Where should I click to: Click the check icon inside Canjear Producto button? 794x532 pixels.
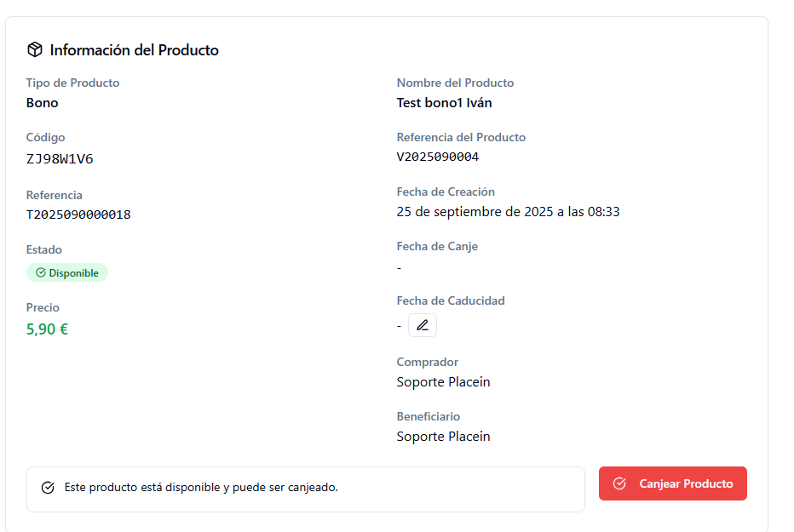pos(619,483)
